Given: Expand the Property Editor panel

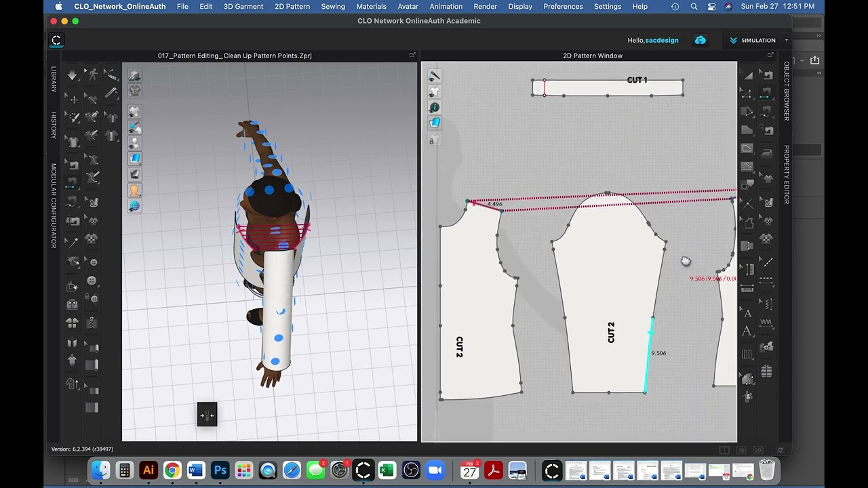Looking at the screenshot, I should 787,174.
